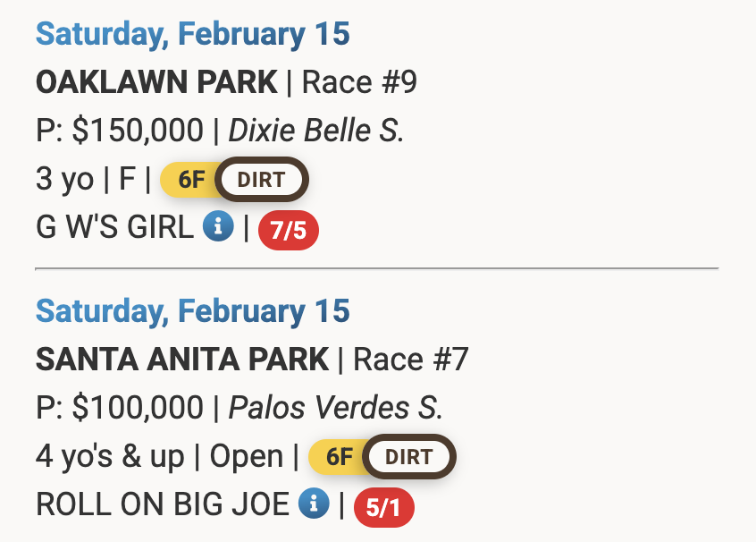Click the info icon beside G W'S GIRL
The width and height of the screenshot is (756, 542).
[219, 227]
